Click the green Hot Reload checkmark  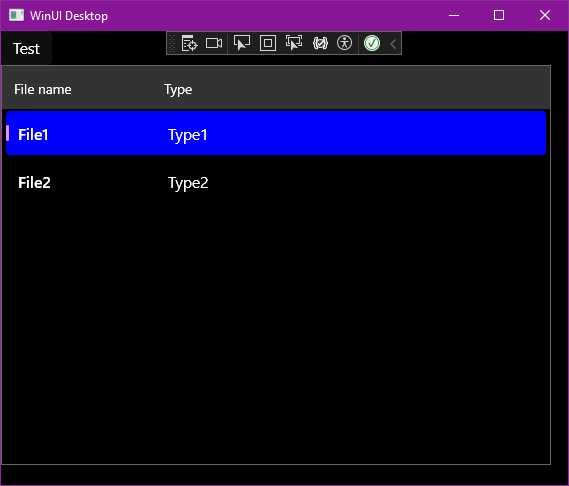[372, 44]
